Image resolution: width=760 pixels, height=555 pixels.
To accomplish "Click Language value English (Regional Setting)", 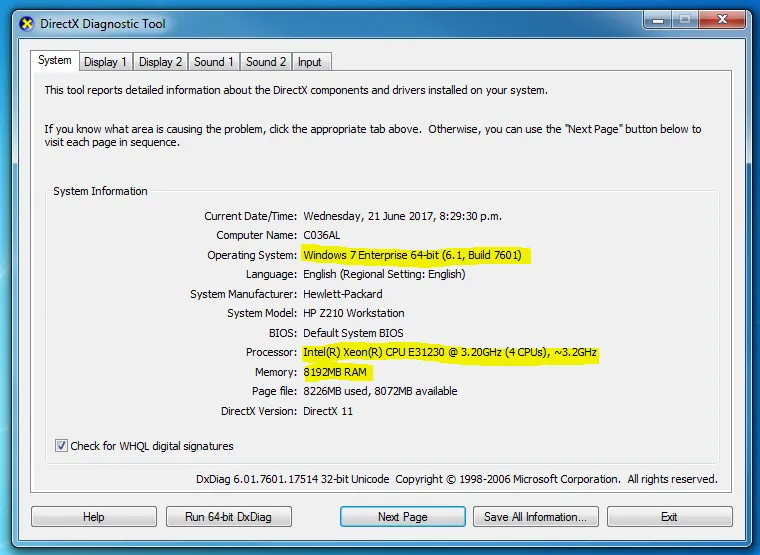I will point(384,274).
